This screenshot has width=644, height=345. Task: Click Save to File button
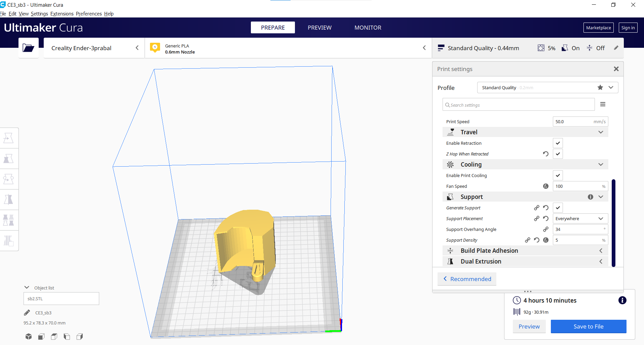[589, 326]
